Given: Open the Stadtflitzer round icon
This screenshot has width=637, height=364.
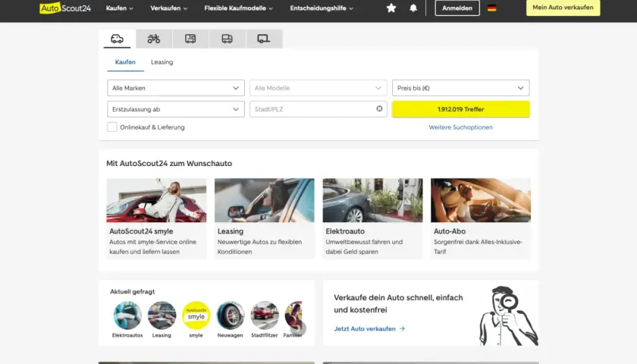Looking at the screenshot, I should [x=265, y=315].
